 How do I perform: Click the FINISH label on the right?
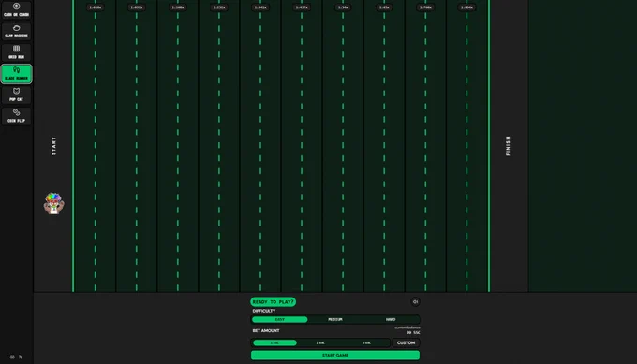coord(508,146)
